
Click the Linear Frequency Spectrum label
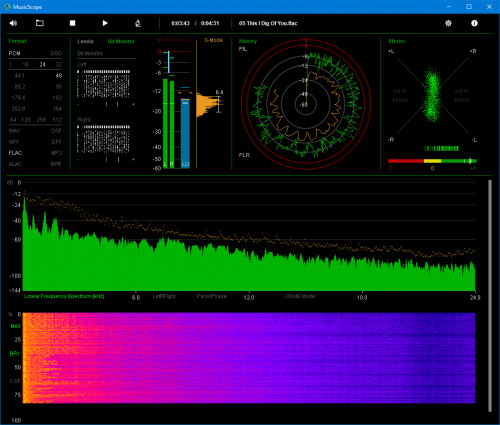(x=64, y=296)
